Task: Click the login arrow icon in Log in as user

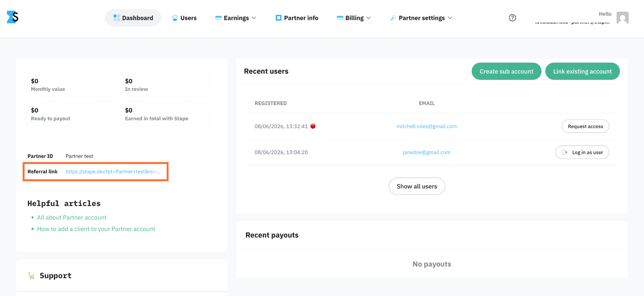Action: (564, 152)
